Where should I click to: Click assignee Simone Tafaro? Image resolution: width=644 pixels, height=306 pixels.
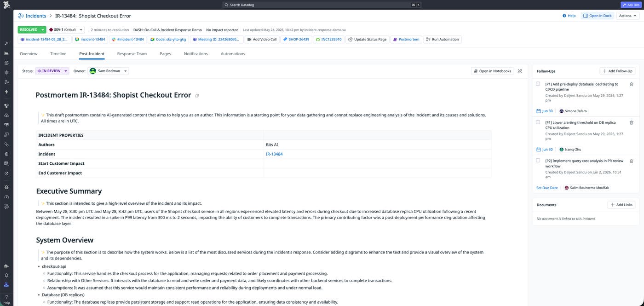pyautogui.click(x=573, y=111)
